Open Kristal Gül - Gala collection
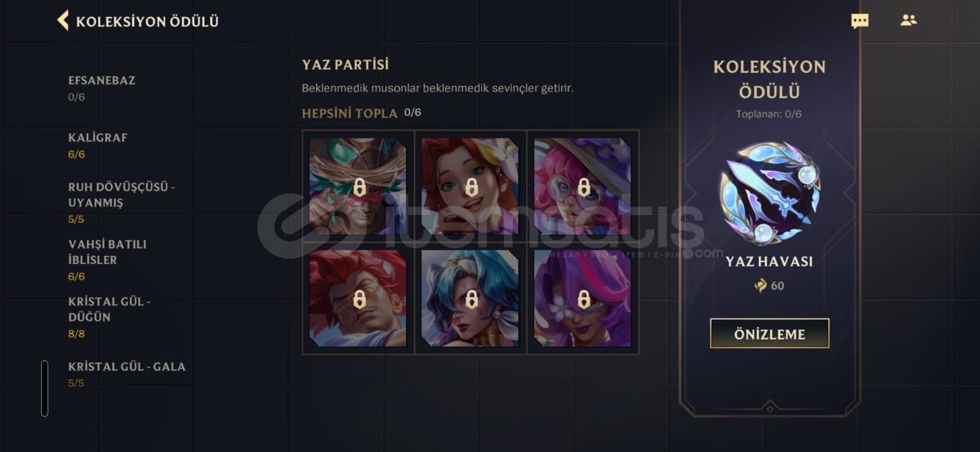980x452 pixels. (x=127, y=374)
